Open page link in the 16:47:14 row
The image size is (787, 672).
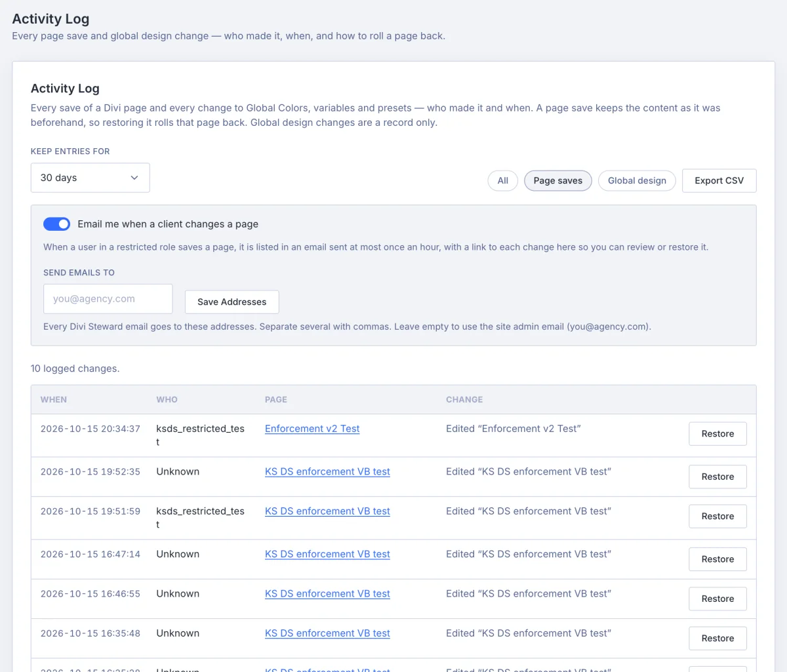[327, 555]
